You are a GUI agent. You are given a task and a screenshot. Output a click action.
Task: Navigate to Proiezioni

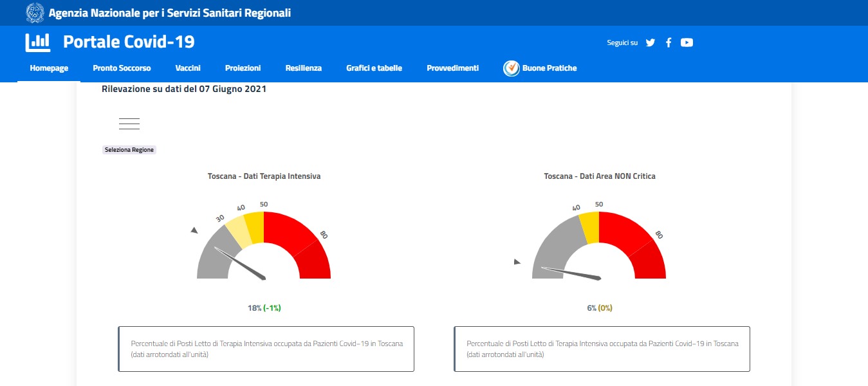click(x=243, y=68)
